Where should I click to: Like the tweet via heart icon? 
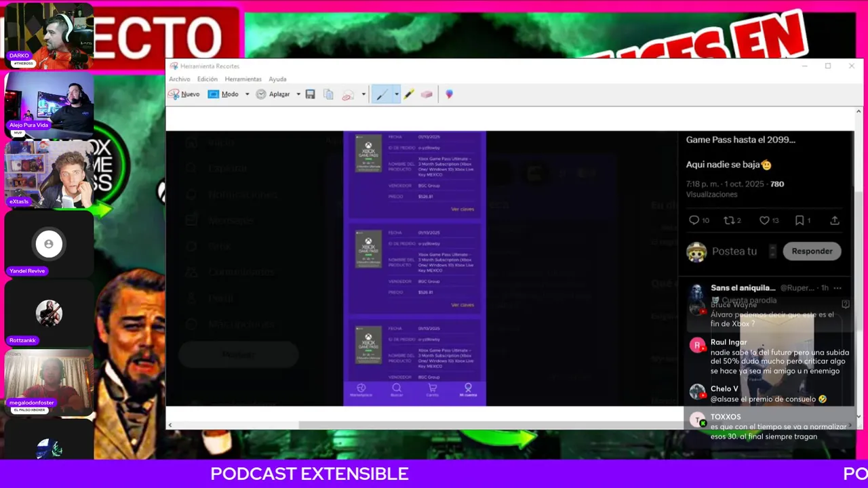point(764,220)
